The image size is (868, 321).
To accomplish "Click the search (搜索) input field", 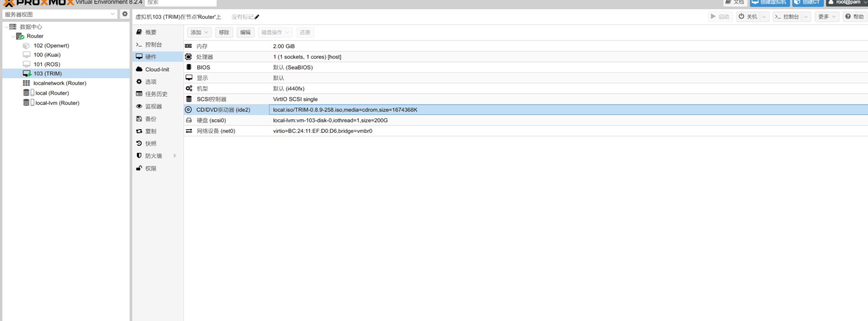I will click(181, 3).
